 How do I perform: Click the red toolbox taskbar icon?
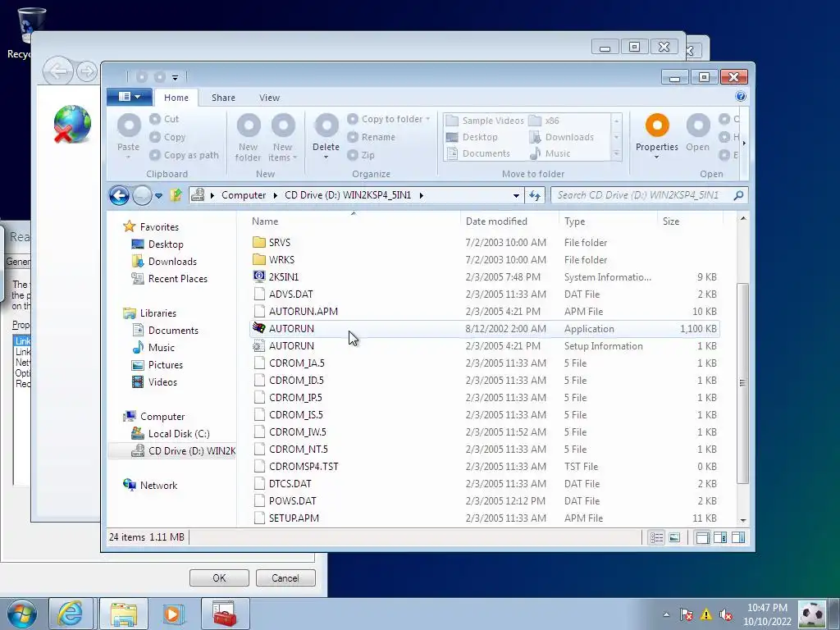[225, 614]
